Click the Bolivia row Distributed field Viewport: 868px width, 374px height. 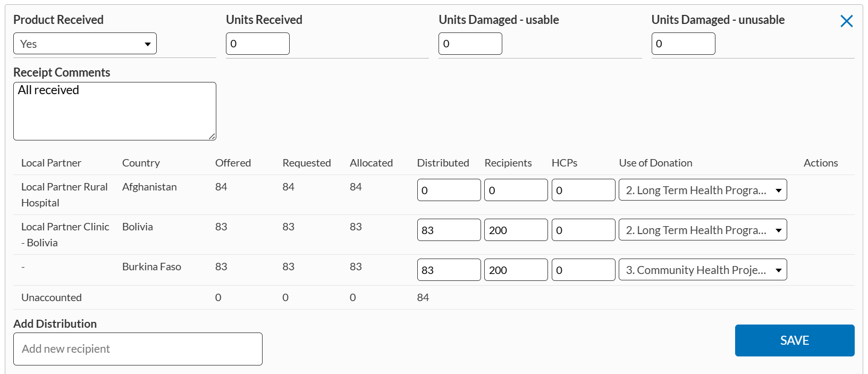point(449,230)
